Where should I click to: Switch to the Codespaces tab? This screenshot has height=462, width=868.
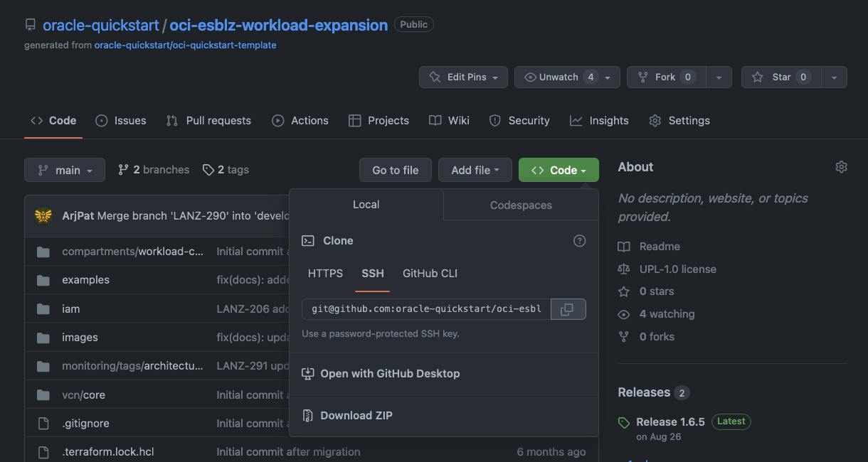click(x=520, y=205)
